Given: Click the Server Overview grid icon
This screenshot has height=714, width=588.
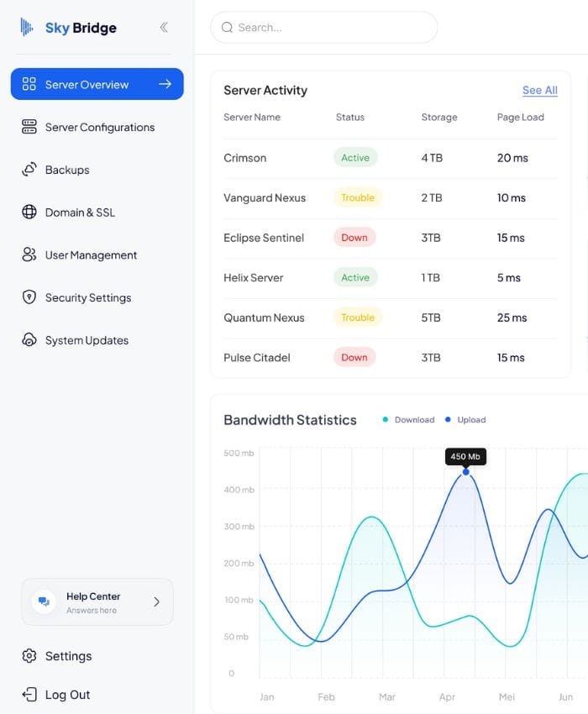Looking at the screenshot, I should (29, 84).
